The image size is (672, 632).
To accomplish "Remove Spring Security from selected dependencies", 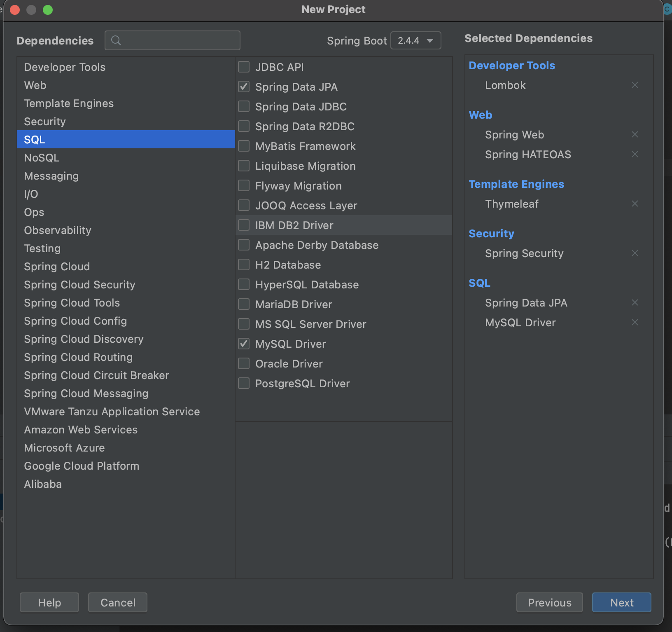I will pos(635,253).
